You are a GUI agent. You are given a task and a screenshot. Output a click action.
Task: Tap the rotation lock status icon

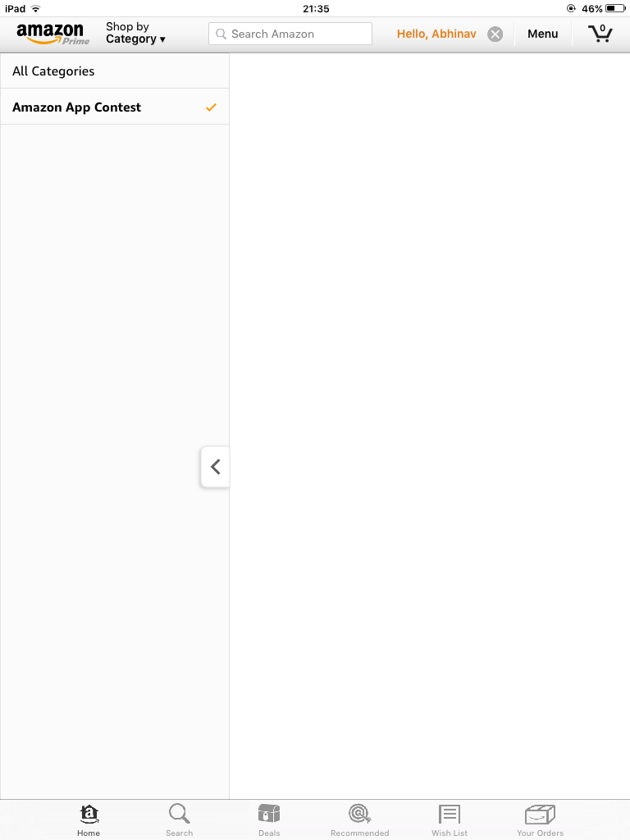click(571, 8)
